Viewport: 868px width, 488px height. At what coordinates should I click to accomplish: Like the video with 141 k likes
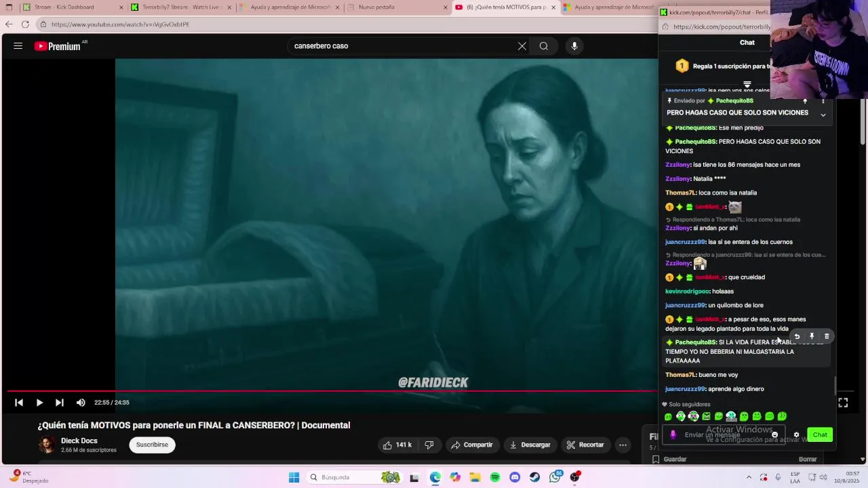[x=397, y=445]
